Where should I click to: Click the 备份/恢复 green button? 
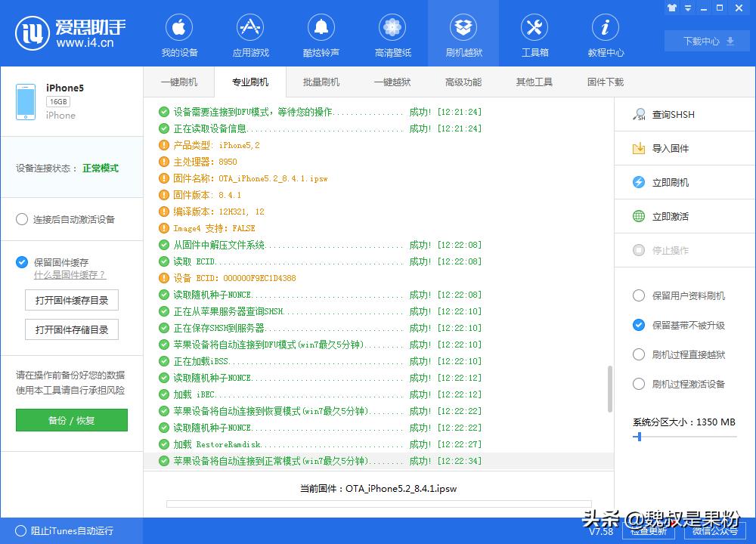pyautogui.click(x=71, y=420)
